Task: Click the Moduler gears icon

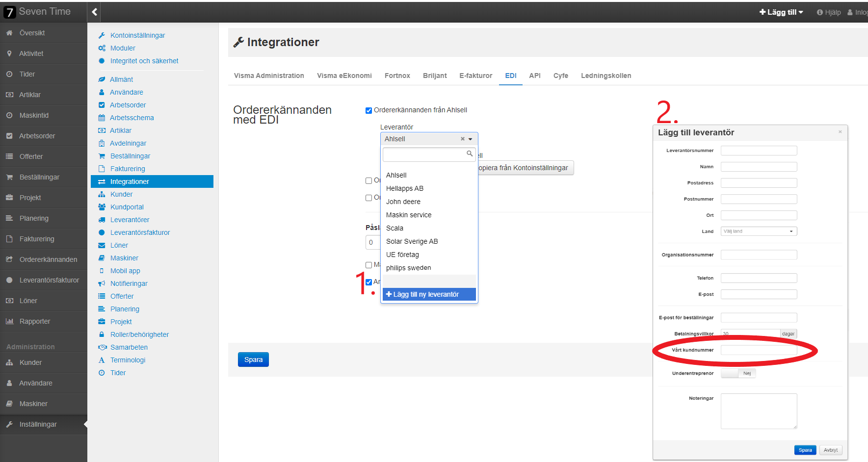Action: pyautogui.click(x=102, y=48)
